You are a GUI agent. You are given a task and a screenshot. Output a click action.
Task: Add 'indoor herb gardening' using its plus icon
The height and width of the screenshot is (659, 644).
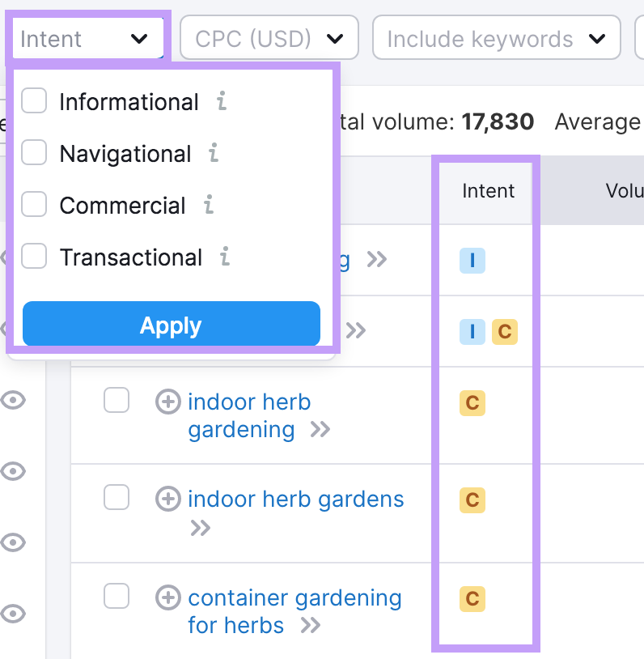167,400
